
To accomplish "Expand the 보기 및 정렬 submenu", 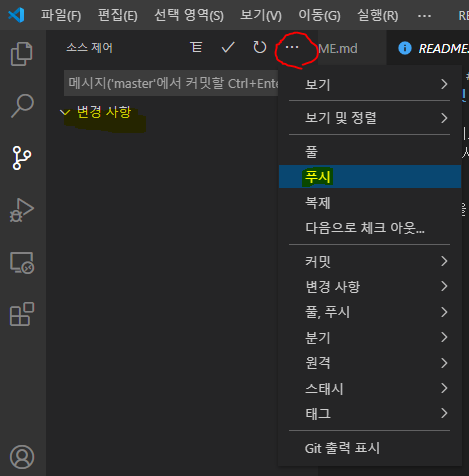I will coord(370,118).
